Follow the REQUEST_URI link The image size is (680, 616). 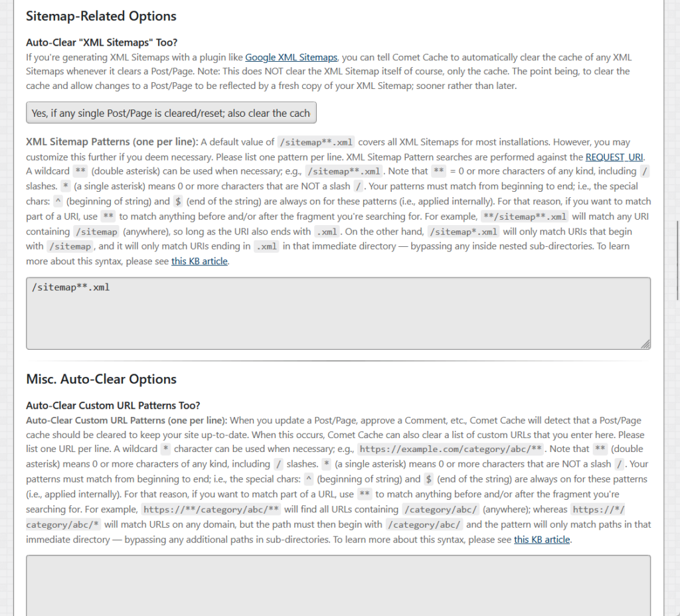(x=614, y=157)
